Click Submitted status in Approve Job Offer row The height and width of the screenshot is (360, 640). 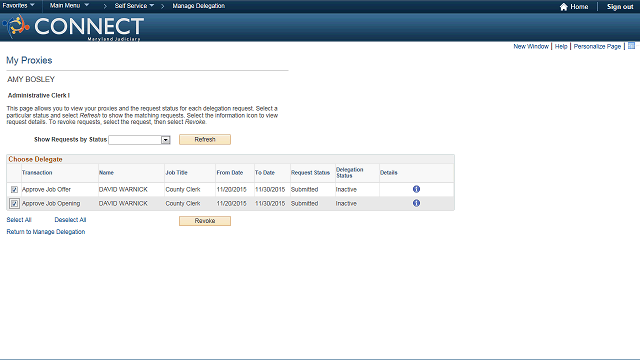click(304, 189)
